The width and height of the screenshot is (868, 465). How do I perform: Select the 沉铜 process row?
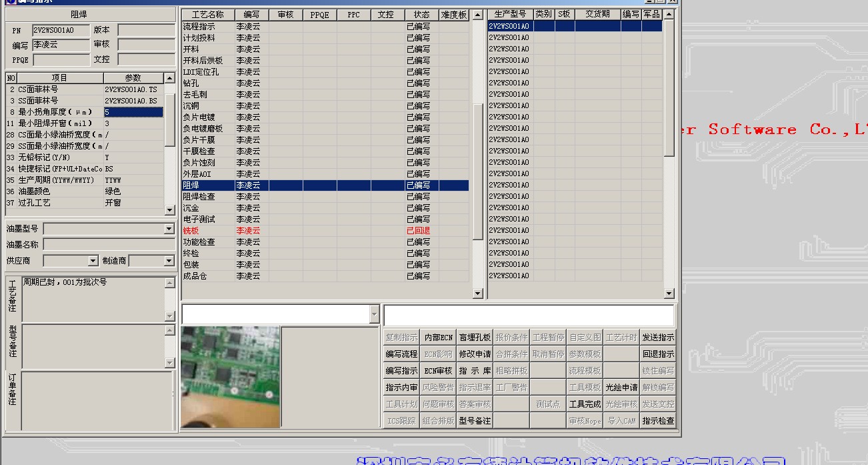pyautogui.click(x=325, y=106)
